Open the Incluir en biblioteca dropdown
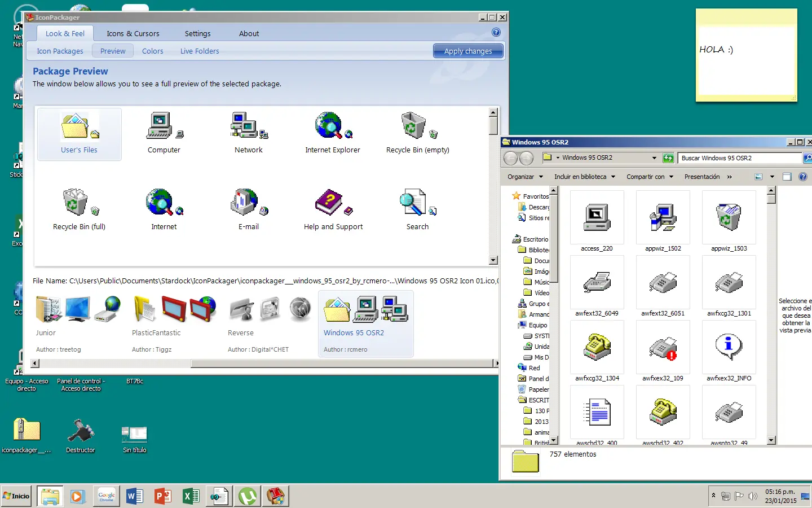Image resolution: width=812 pixels, height=508 pixels. click(585, 177)
